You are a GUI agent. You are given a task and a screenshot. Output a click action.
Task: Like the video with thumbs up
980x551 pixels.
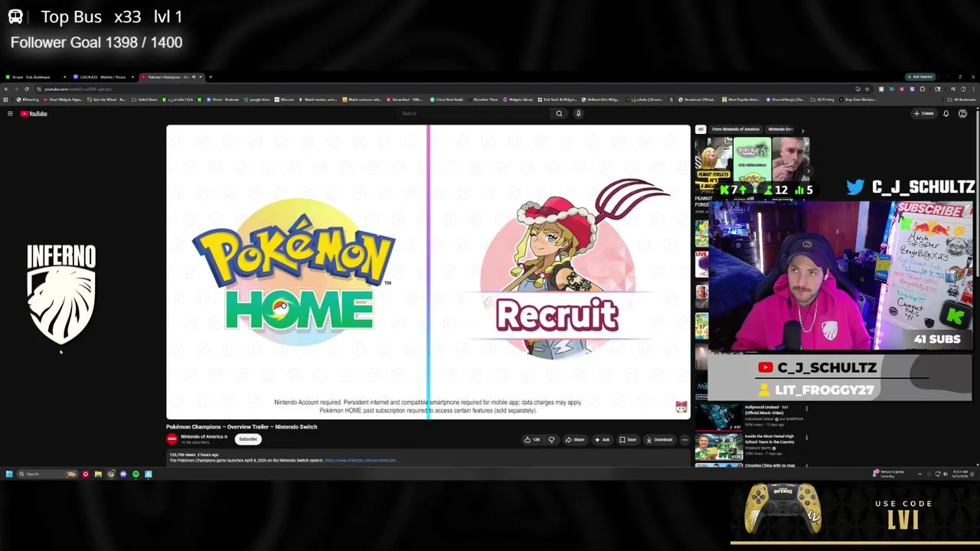533,440
